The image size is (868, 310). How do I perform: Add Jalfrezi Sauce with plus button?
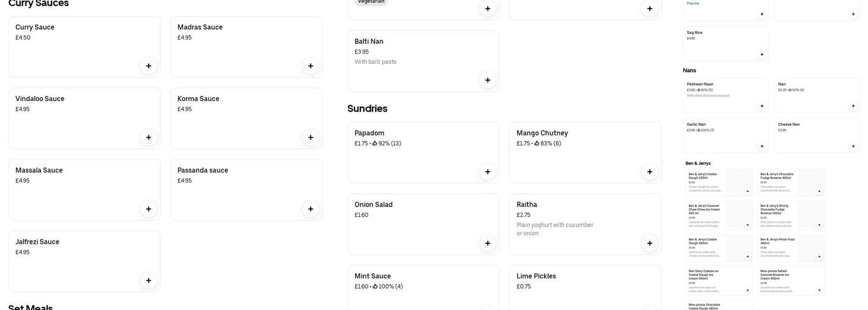click(148, 281)
